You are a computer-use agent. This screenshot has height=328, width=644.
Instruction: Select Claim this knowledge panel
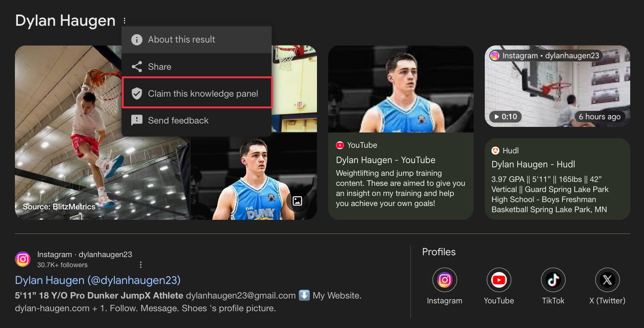tap(197, 93)
